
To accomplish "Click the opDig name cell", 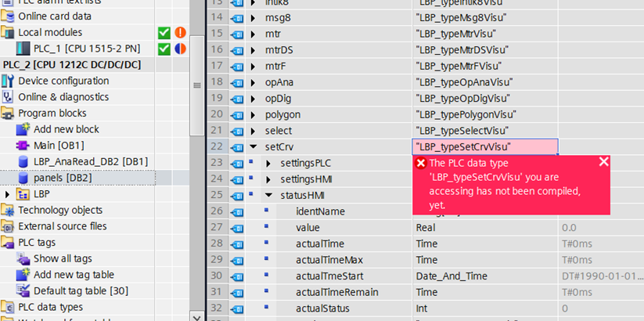I will coord(278,99).
